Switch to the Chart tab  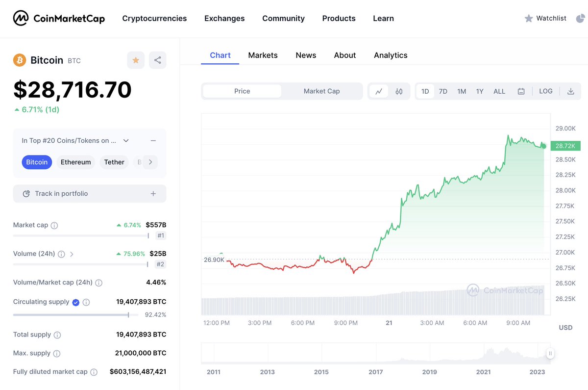click(220, 55)
